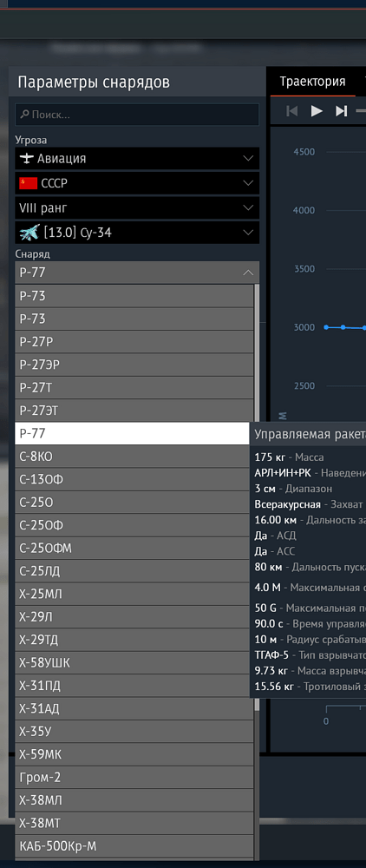The image size is (366, 868).
Task: Open the VIII ранг rank dropdown
Action: tap(136, 208)
